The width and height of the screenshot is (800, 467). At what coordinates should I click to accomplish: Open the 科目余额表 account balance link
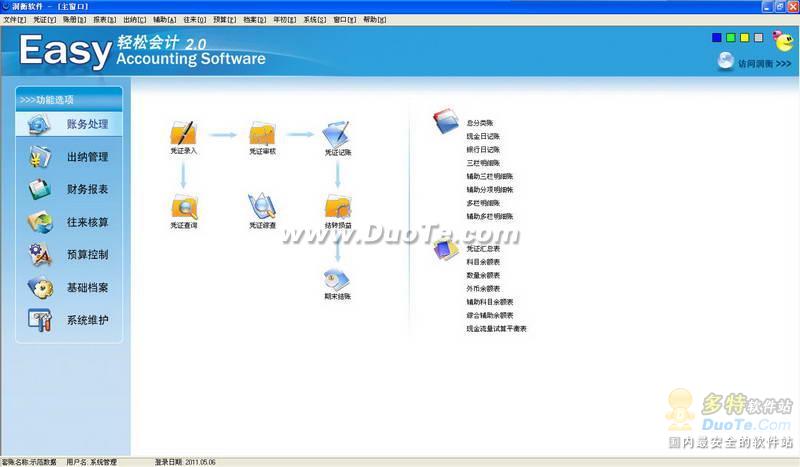pyautogui.click(x=483, y=262)
